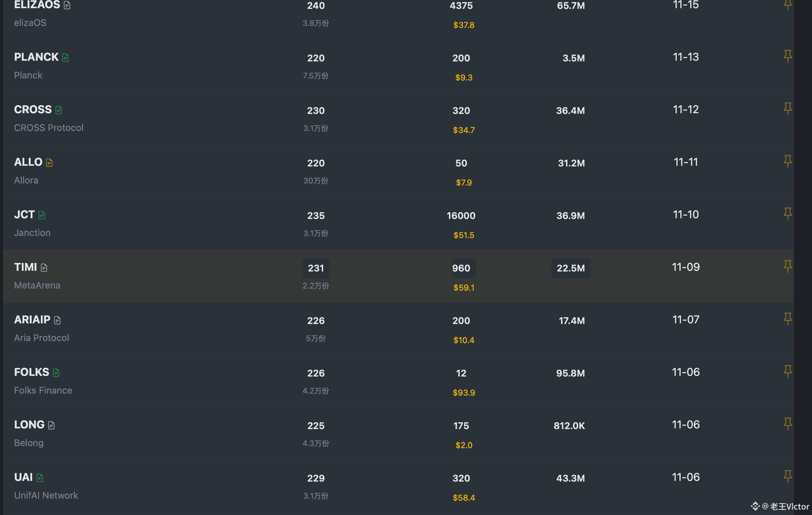812x515 pixels.
Task: Click the 11-07 date for ARIAIP
Action: (x=686, y=320)
